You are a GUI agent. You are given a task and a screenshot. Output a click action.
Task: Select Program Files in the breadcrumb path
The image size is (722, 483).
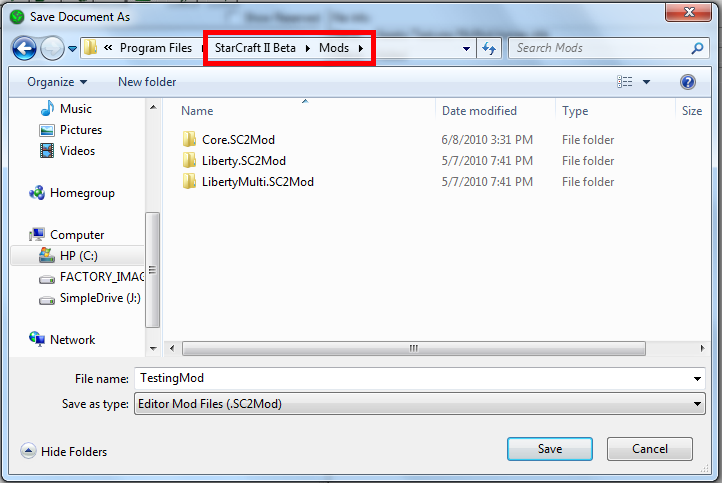click(156, 48)
